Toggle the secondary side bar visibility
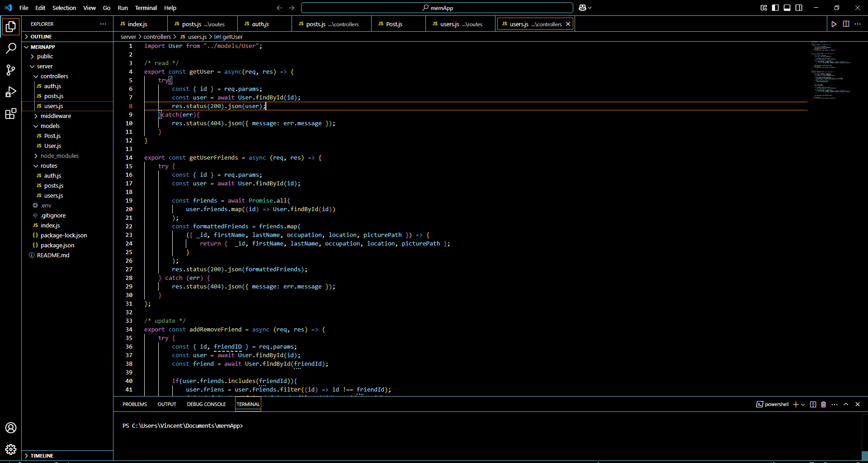 pos(799,8)
